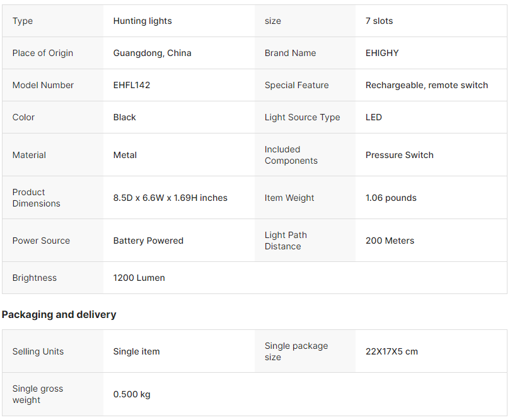
Task: Click the "1200 Lumen" brightness value
Action: point(139,278)
